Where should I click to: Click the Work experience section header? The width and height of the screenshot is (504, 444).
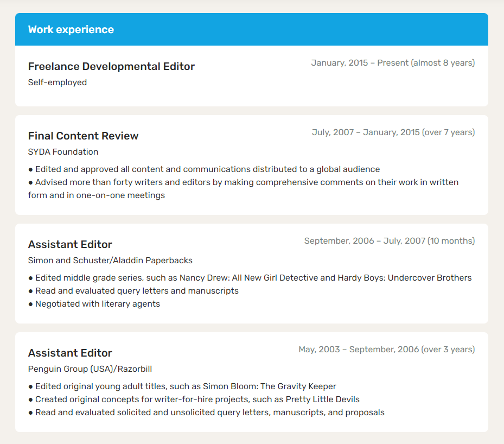click(x=71, y=29)
